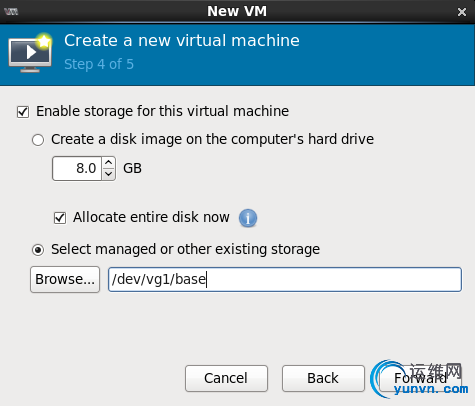Click the virt-manager icon in the title bar
Screen dimensions: 475x406
coord(11,12)
